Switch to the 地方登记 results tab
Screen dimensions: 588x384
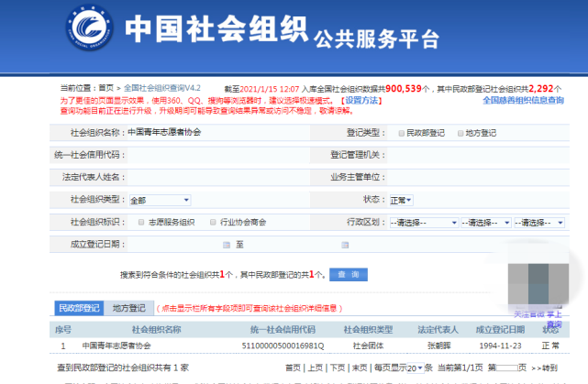[129, 308]
